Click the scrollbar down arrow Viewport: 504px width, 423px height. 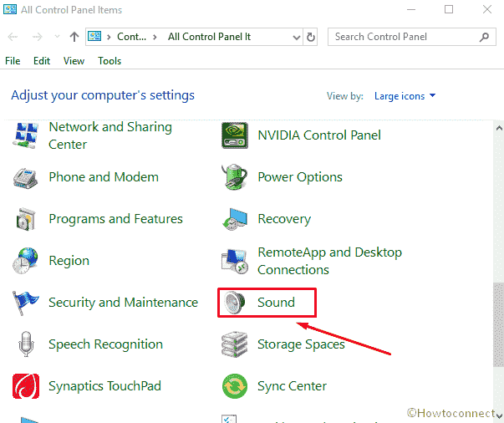coord(499,416)
